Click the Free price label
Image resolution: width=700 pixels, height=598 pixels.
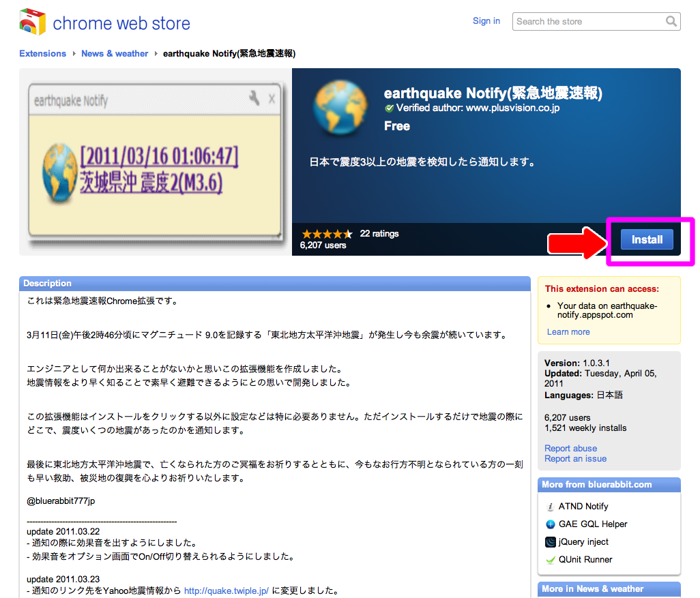click(x=397, y=126)
